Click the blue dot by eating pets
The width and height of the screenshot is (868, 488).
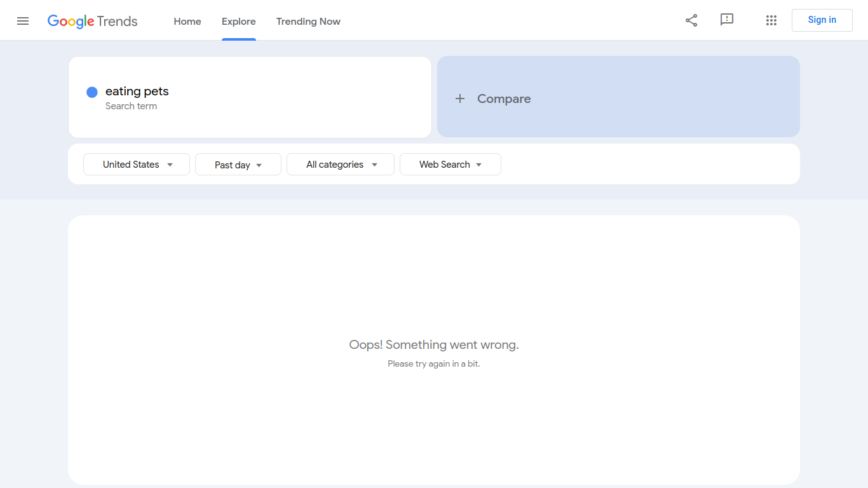[x=92, y=92]
